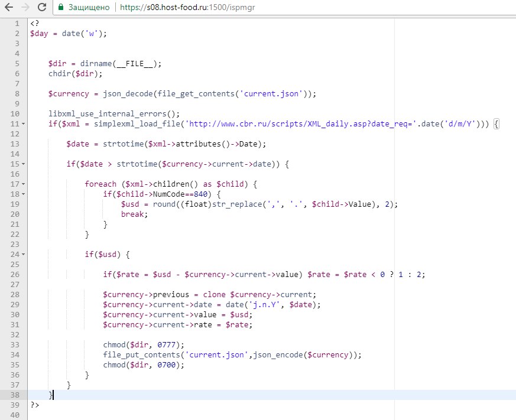Viewport: 516px width, 420px height.
Task: Click the $usd = round(...) line
Action: 259,204
